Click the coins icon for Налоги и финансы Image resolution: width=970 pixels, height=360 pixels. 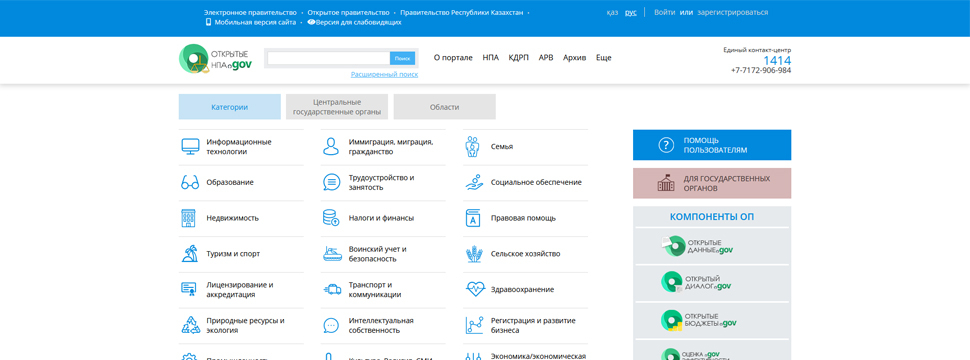coord(331,218)
